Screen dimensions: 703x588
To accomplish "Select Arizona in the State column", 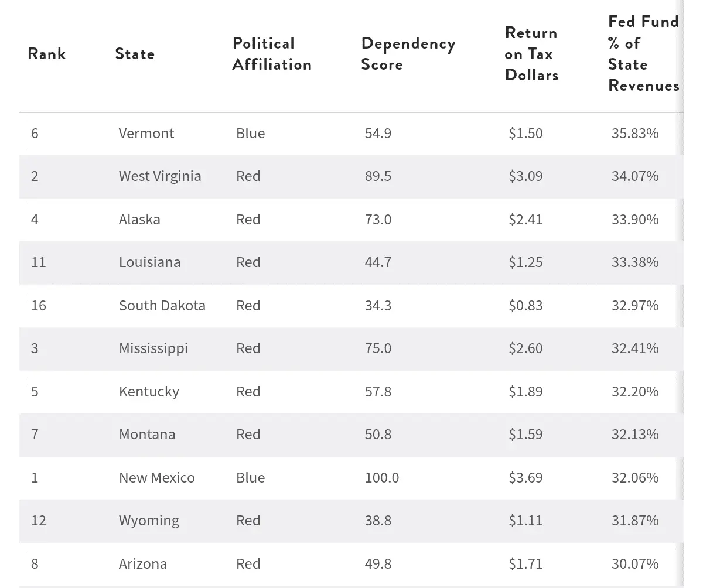I will (x=143, y=564).
